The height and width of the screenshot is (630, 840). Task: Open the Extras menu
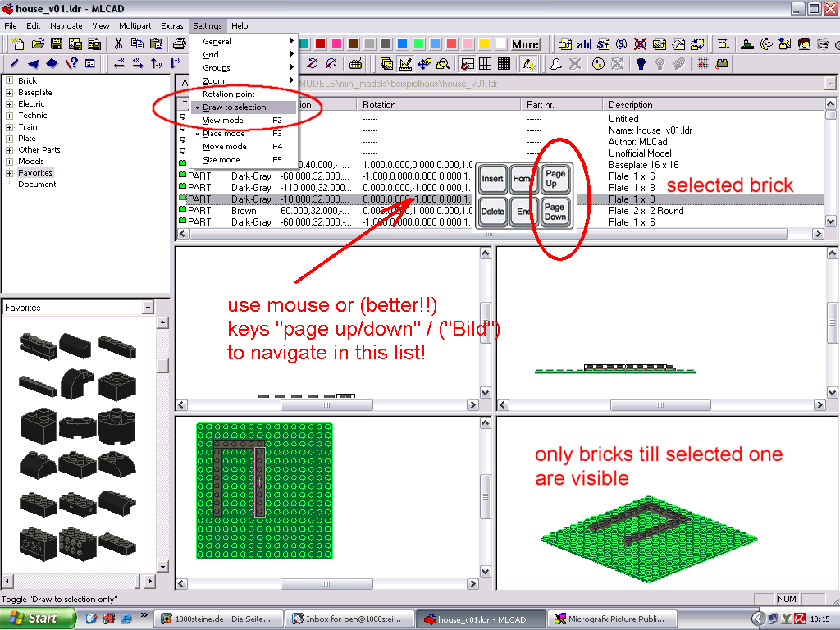172,25
